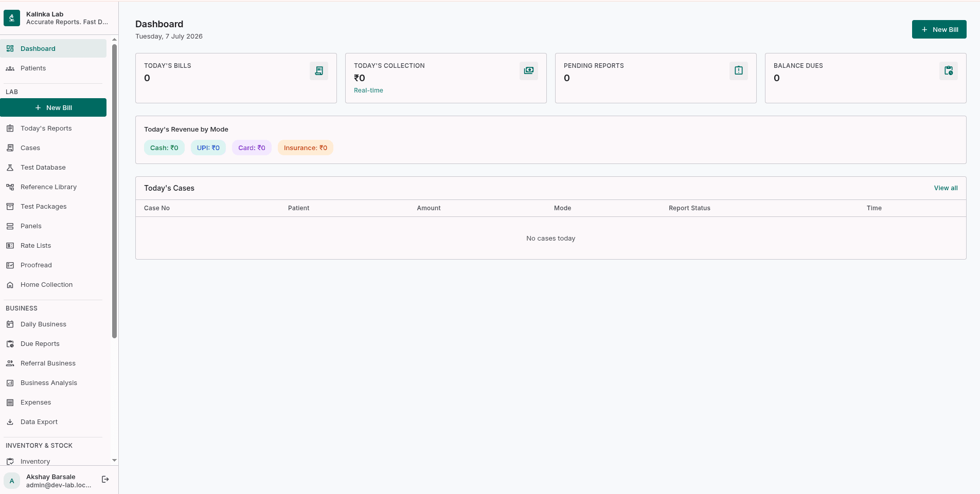980x494 pixels.
Task: Click the Patient column header
Action: 299,208
